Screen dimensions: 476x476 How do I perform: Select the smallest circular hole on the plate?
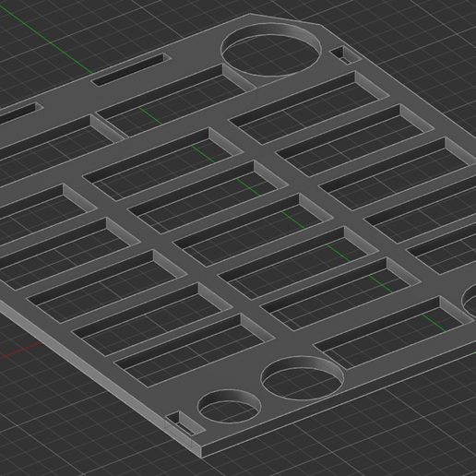(229, 406)
